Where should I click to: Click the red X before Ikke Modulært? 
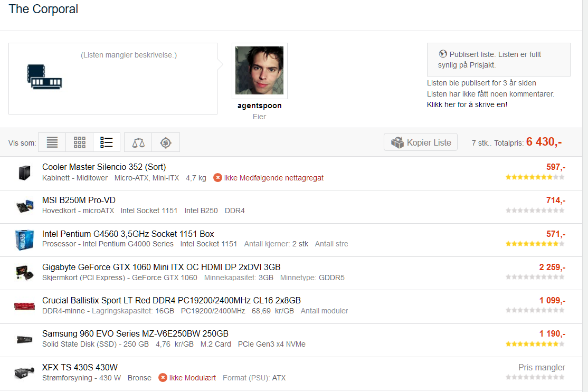click(163, 378)
